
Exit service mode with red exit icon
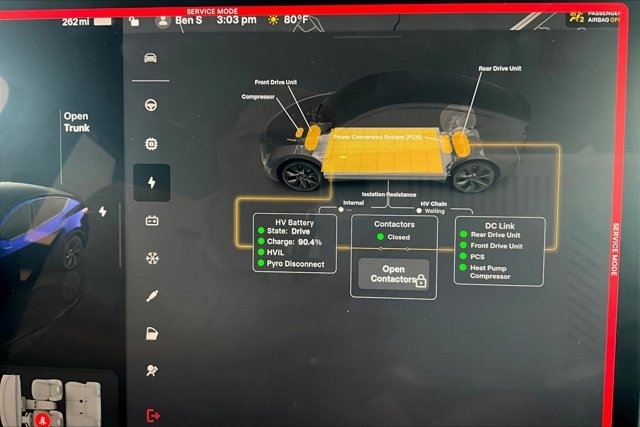pos(153,416)
